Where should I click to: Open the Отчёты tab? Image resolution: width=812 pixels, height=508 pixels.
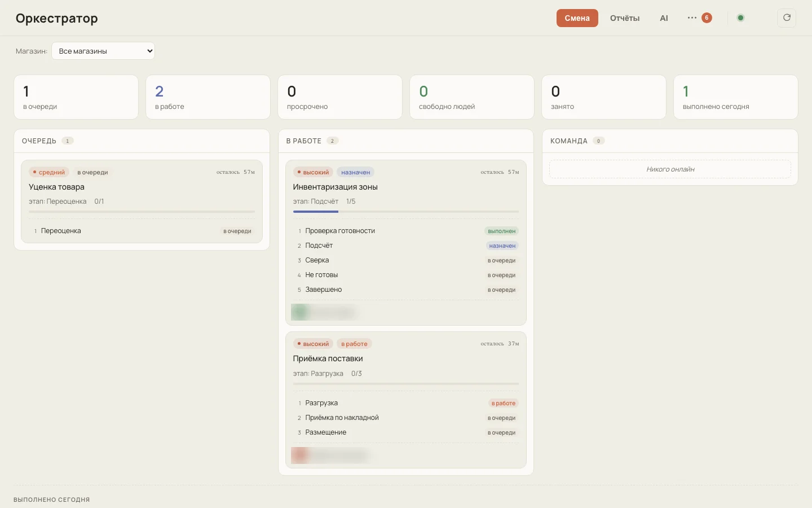pyautogui.click(x=625, y=18)
